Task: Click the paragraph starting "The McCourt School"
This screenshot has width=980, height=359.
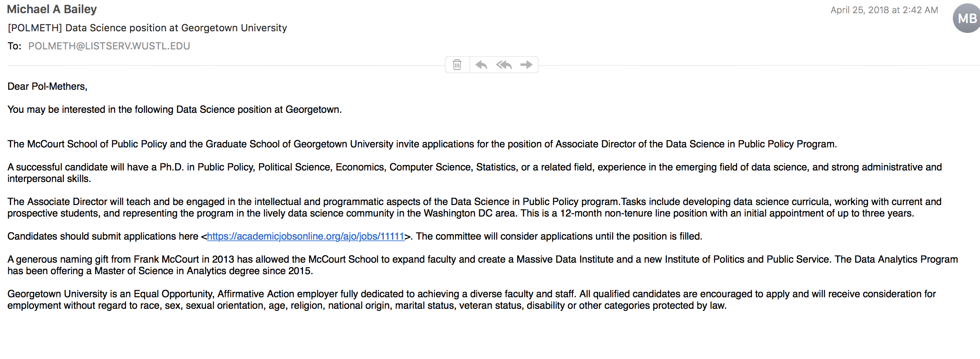Action: [x=422, y=144]
